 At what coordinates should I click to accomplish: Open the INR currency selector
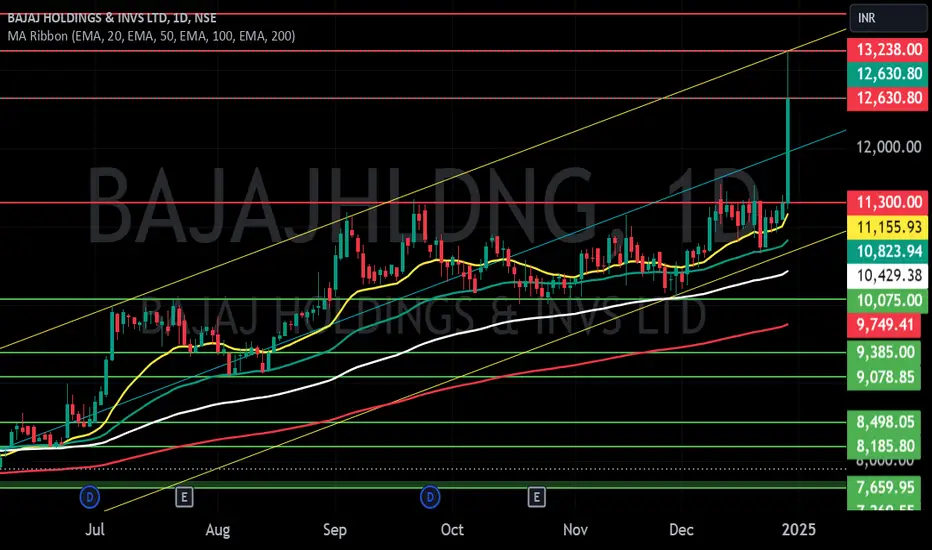click(x=888, y=18)
